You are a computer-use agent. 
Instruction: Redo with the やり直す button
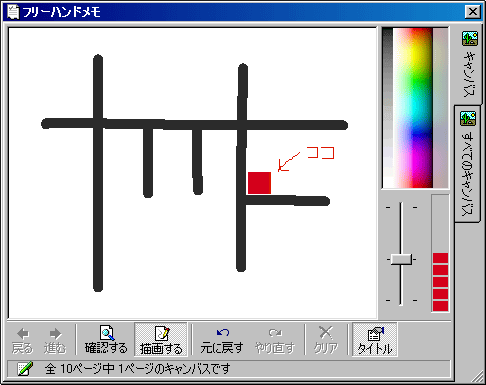click(x=275, y=340)
